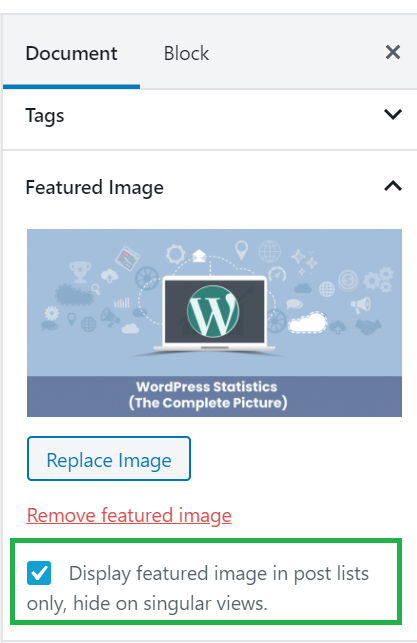Toggle the Featured Image section title
The image size is (417, 643).
95,188
